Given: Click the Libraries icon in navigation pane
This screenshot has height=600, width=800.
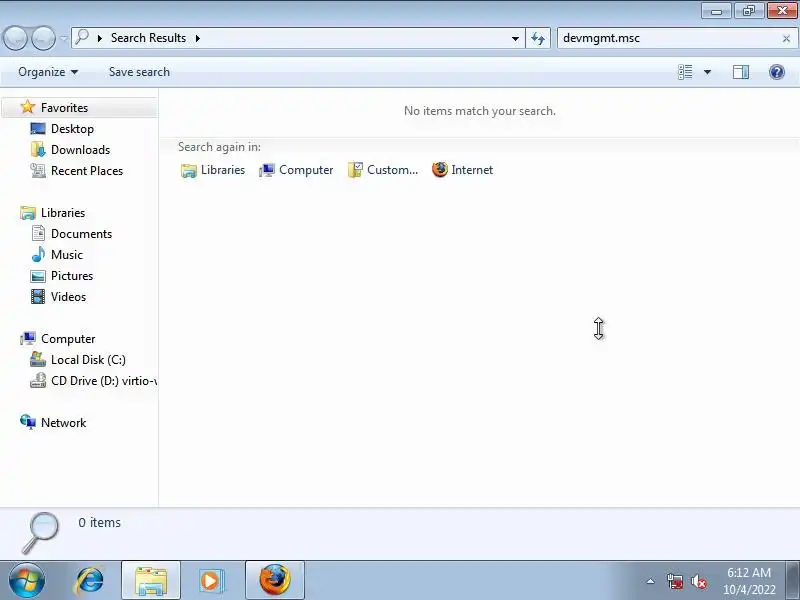Looking at the screenshot, I should (x=28, y=213).
